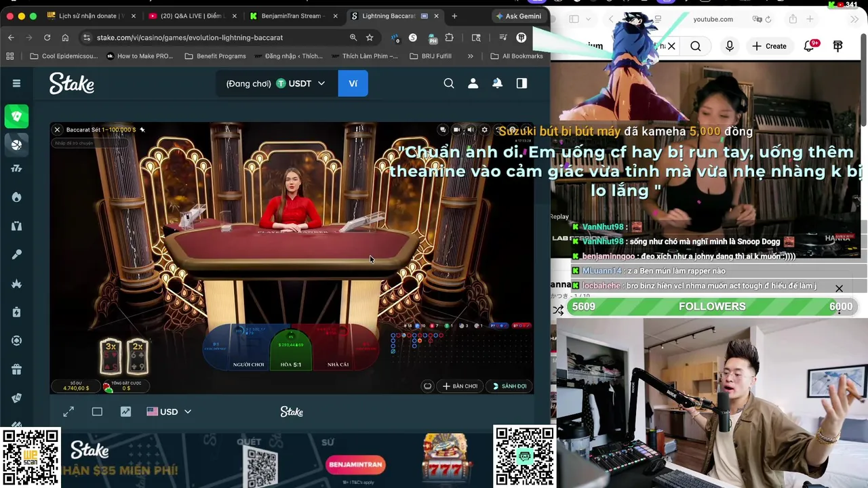The width and height of the screenshot is (868, 488).
Task: Toggle the Stake right side panel icon
Action: [521, 83]
